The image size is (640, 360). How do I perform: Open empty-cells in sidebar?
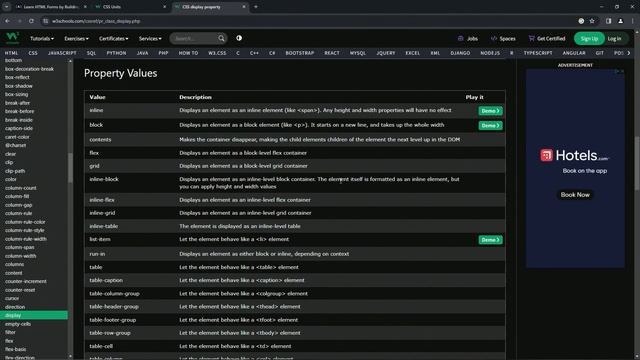18,324
